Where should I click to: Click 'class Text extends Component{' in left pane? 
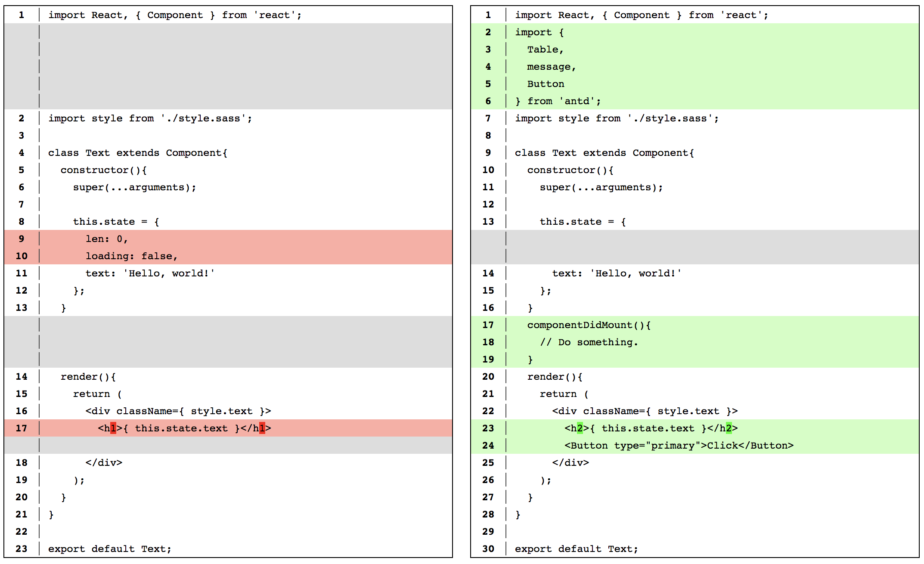(x=137, y=153)
